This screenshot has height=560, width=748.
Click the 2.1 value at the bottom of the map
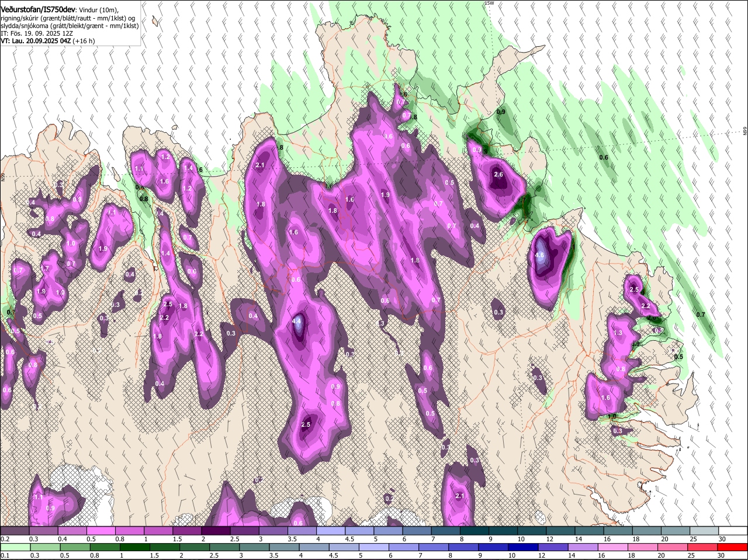(459, 496)
